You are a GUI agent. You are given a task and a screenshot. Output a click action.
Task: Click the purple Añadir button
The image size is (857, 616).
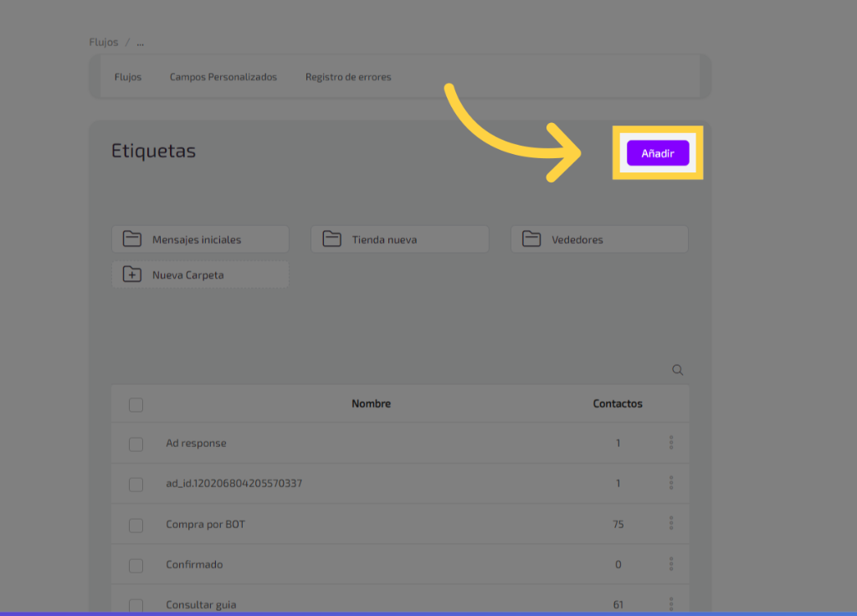[x=658, y=153]
